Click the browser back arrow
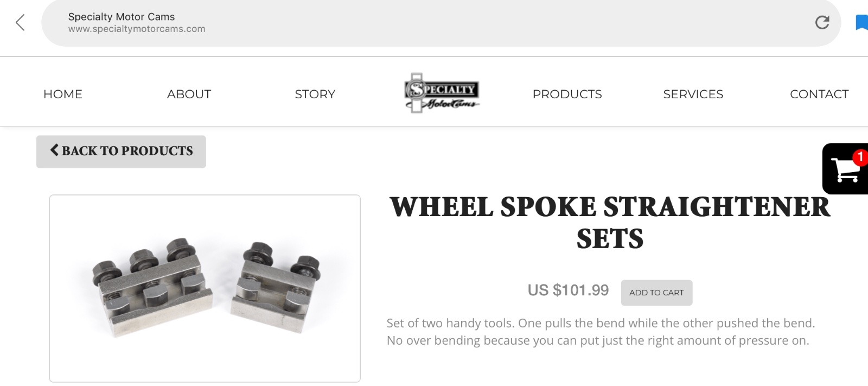This screenshot has height=386, width=868. (21, 23)
